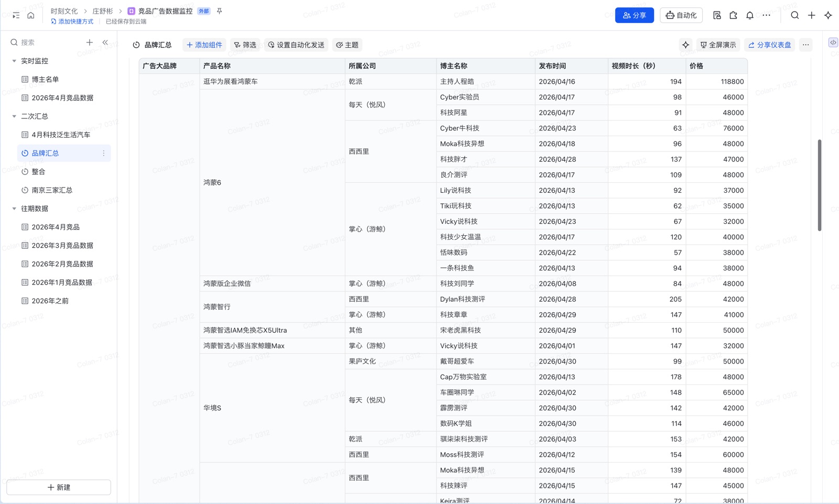Collapse the 往期数据 group
839x504 pixels.
point(14,209)
